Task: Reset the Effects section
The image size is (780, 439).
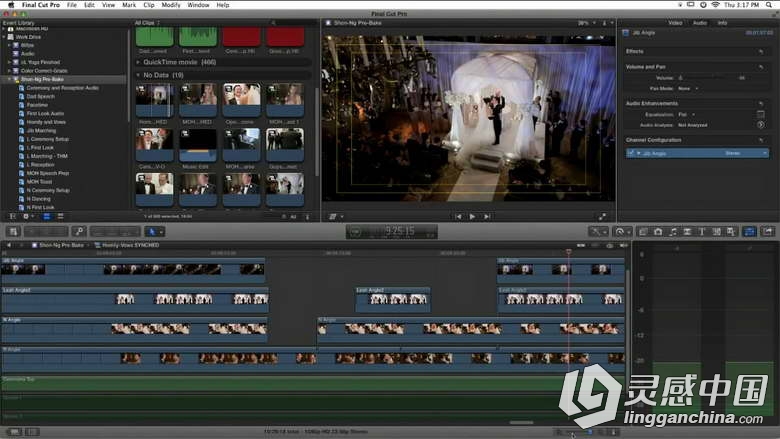Action: 761,52
